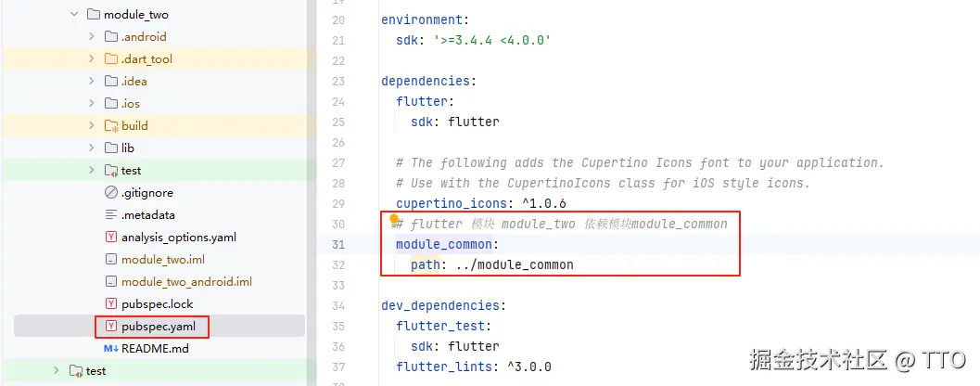Screen dimensions: 980x386
Task: Expand the lib folder chevron
Action: [91, 148]
